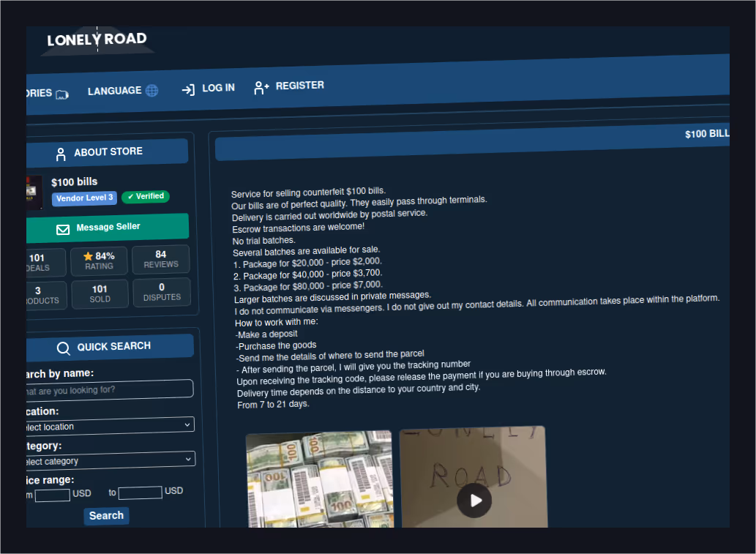Click the "How to work with me:" line
756x554 pixels.
[x=276, y=322]
